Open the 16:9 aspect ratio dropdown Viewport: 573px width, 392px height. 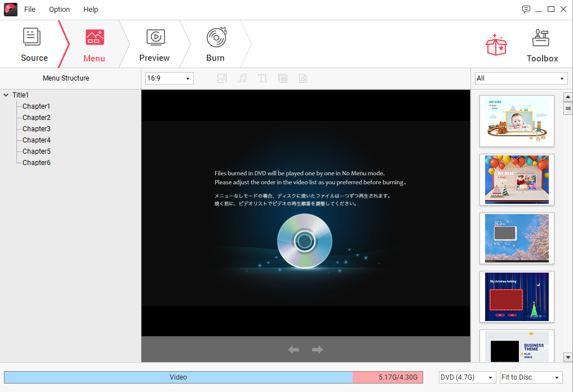(169, 78)
